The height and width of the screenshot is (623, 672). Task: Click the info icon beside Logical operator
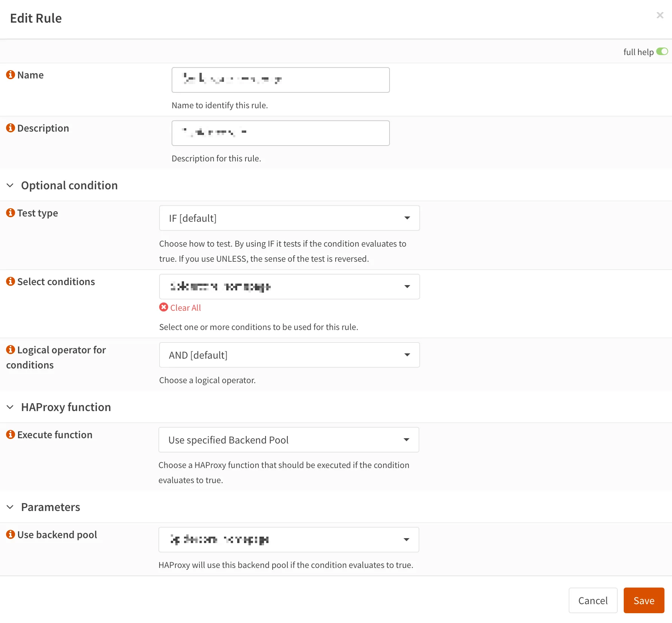click(x=11, y=350)
